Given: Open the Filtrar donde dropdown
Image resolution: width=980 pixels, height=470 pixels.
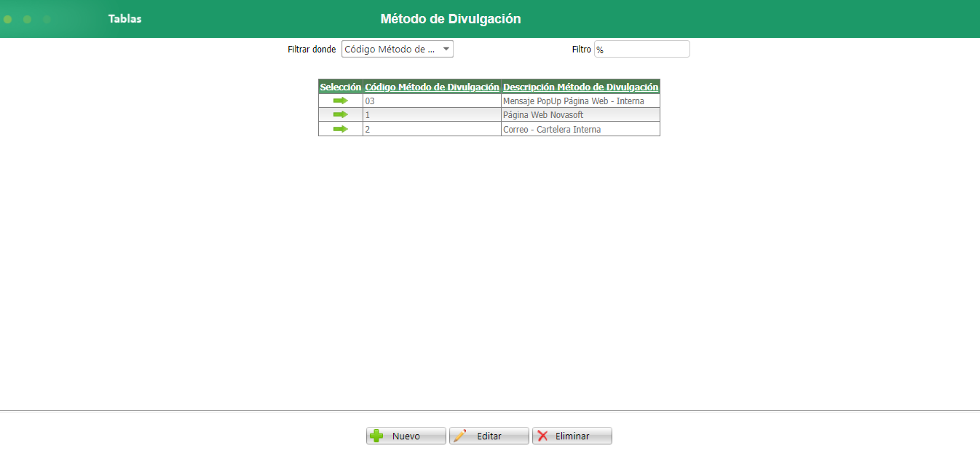Looking at the screenshot, I should (x=397, y=49).
